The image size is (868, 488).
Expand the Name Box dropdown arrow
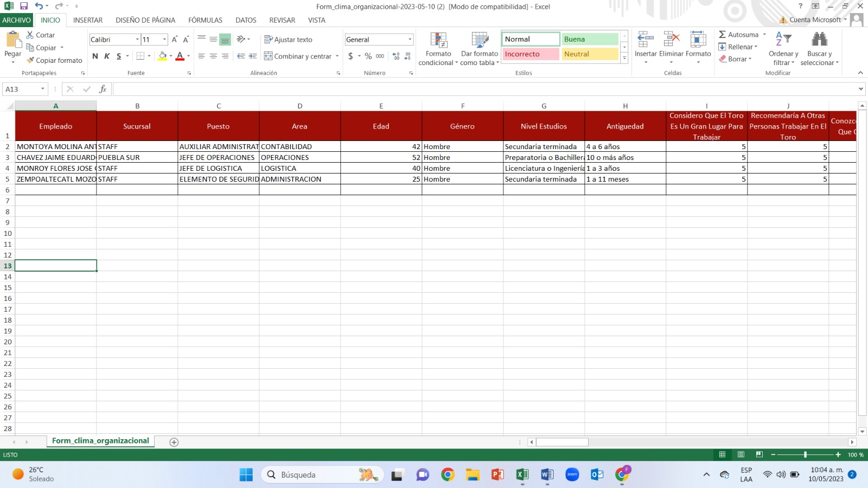pyautogui.click(x=42, y=89)
